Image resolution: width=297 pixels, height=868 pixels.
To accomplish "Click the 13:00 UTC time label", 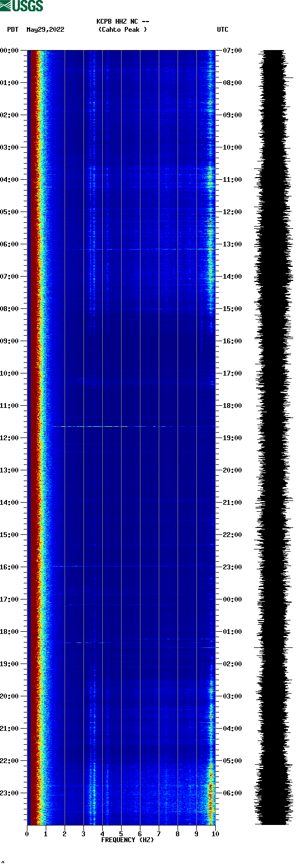I will (232, 244).
